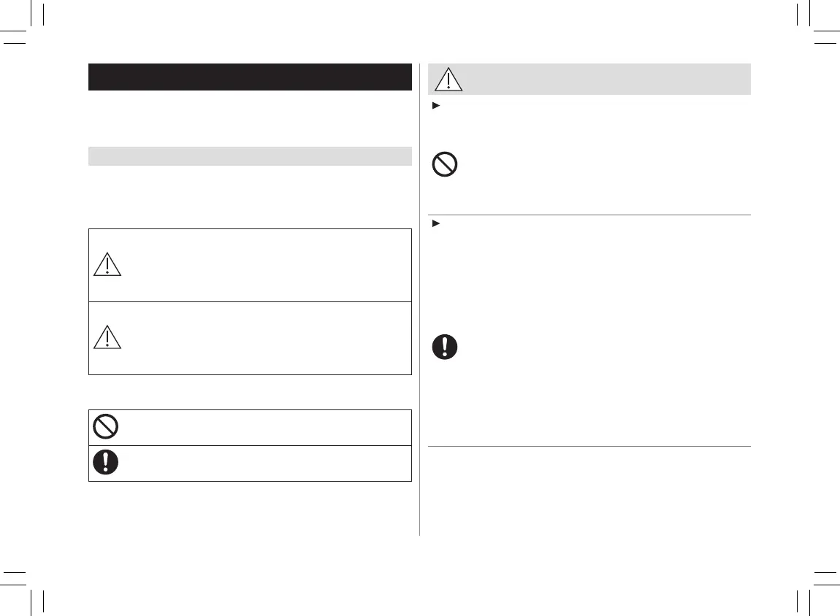Click the prohibition symbol in the right column
Image resolution: width=840 pixels, height=616 pixels.
tap(444, 163)
